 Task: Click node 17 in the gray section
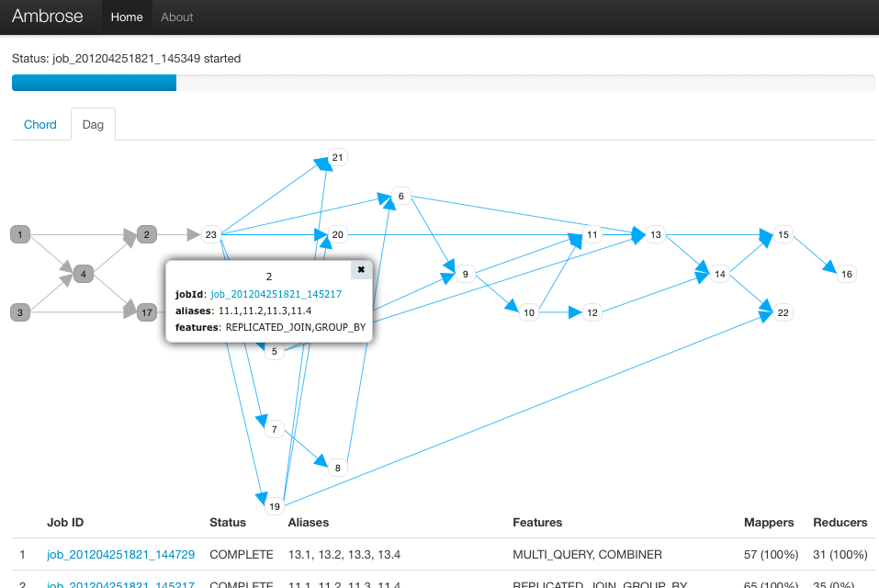tap(146, 312)
